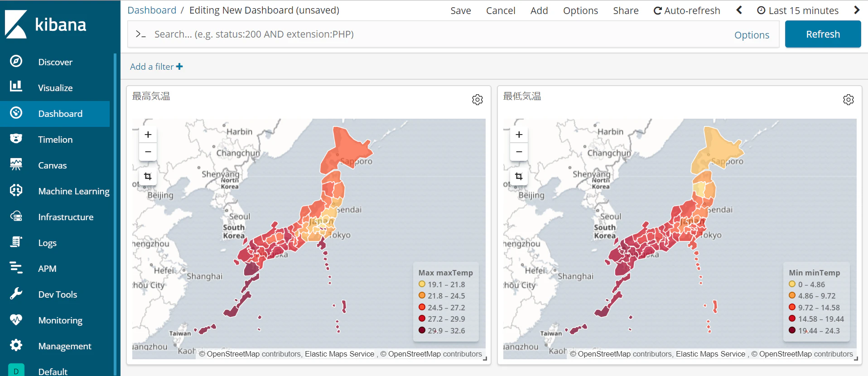Screen dimensions: 868x376
Task: Click Add in the top menu
Action: click(539, 10)
